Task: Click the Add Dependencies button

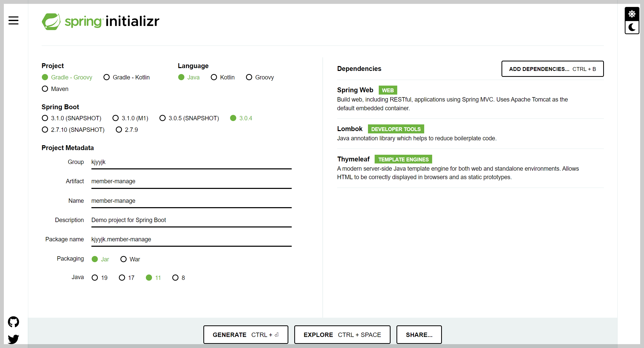Action: click(552, 69)
